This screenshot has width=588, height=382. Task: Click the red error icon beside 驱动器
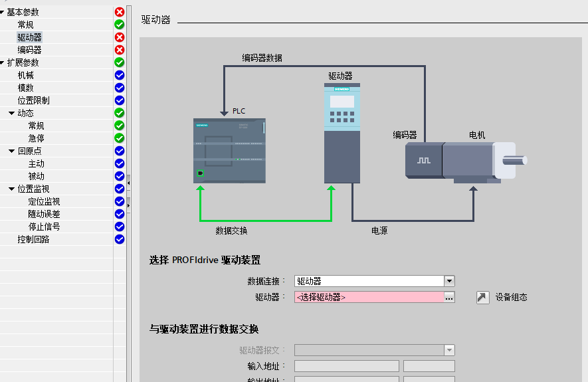click(x=120, y=37)
